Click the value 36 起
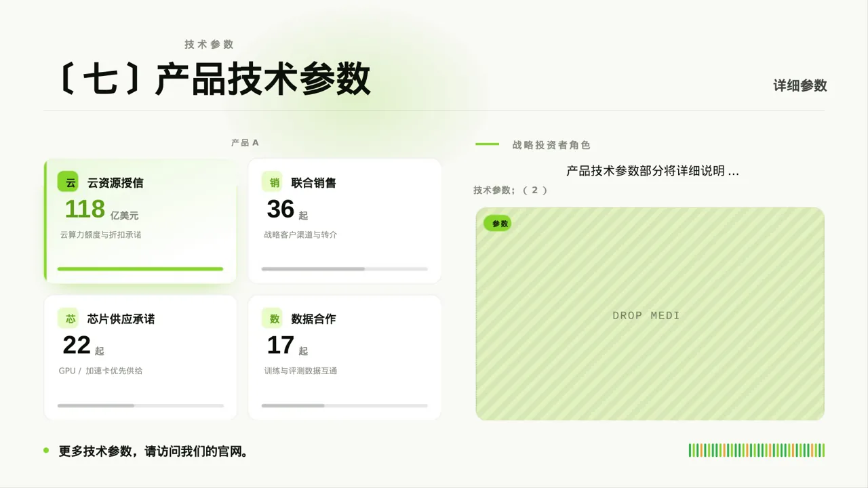Viewport: 868px width, 488px height. pyautogui.click(x=288, y=209)
